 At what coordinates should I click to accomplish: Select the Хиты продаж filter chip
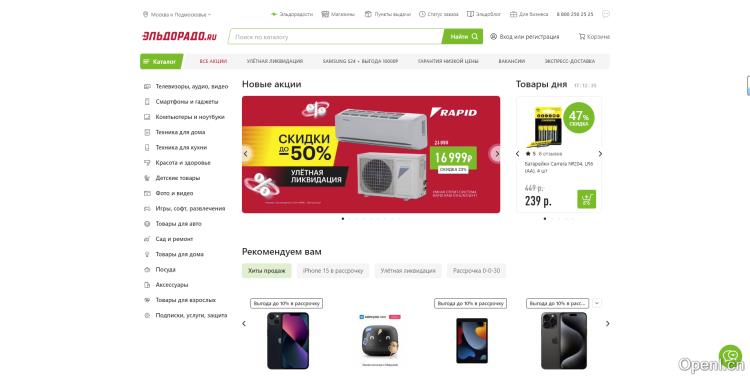(266, 271)
